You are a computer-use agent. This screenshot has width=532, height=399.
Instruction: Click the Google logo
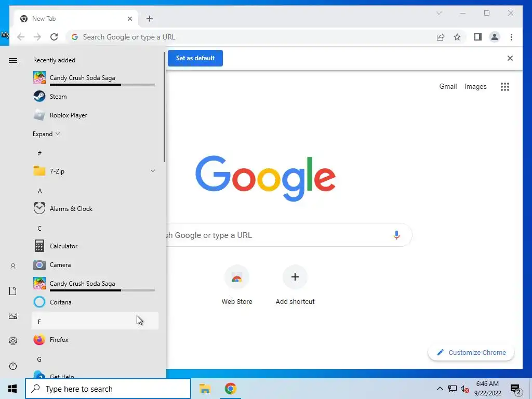click(265, 179)
